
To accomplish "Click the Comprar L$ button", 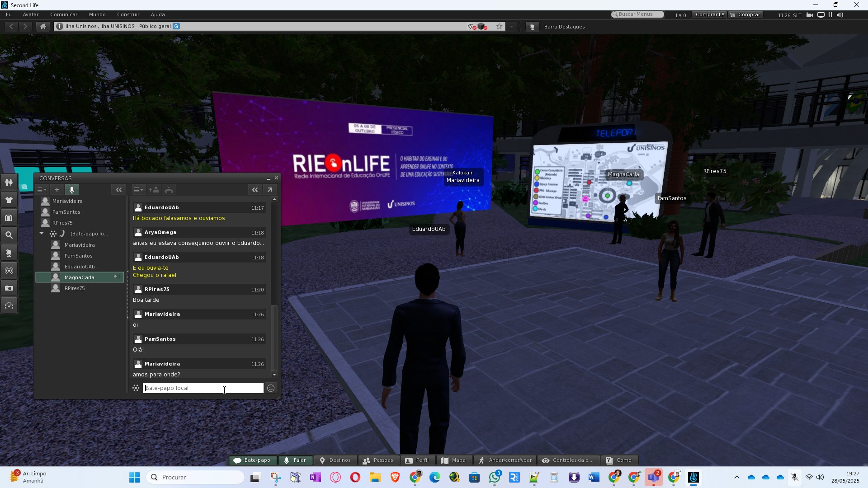I will coord(709,14).
